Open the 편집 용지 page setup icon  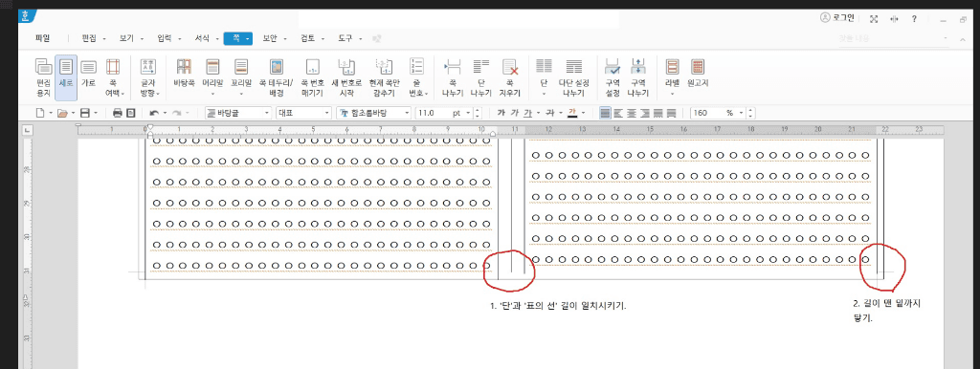pos(43,78)
